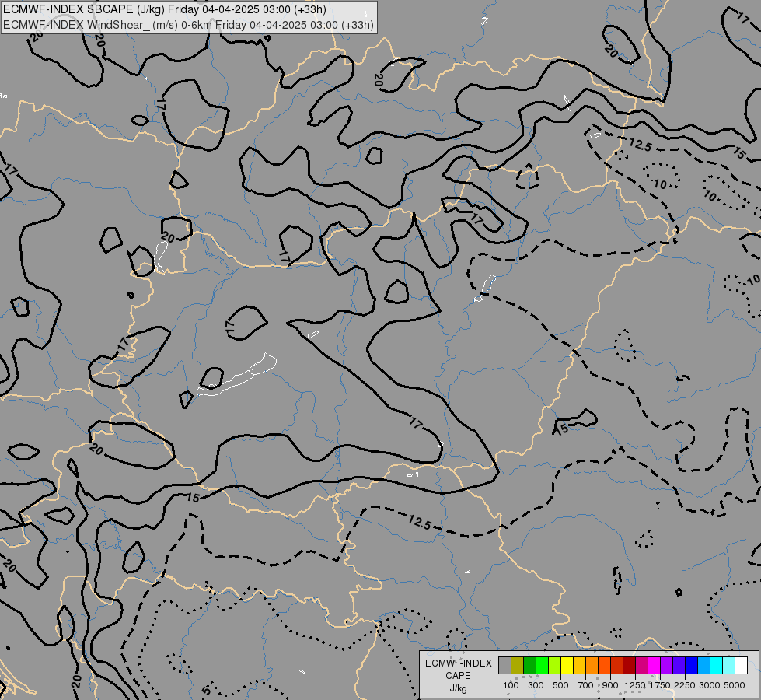Pick the bright magenta legend swatch
The width and height of the screenshot is (761, 700).
coord(654,665)
